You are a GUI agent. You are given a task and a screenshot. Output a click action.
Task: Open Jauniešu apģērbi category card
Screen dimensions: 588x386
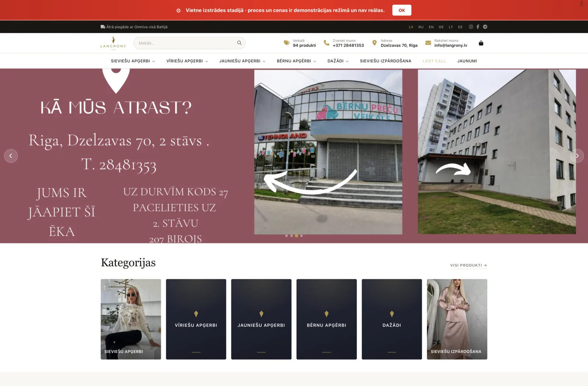tap(261, 319)
